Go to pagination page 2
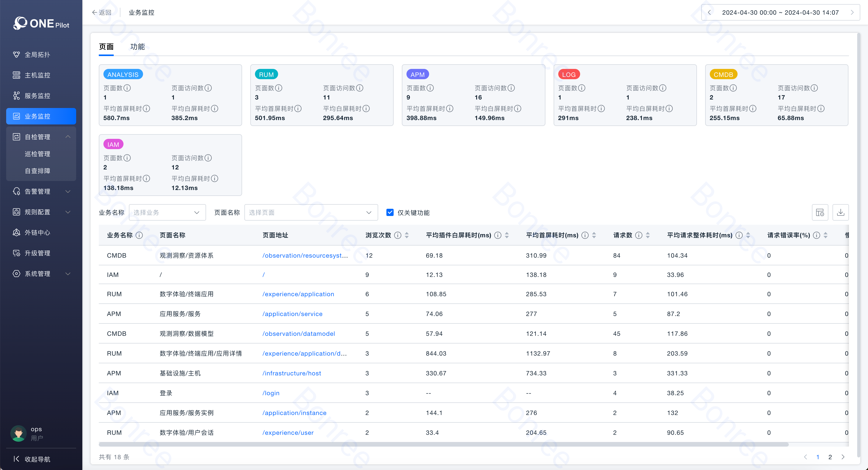 click(830, 457)
